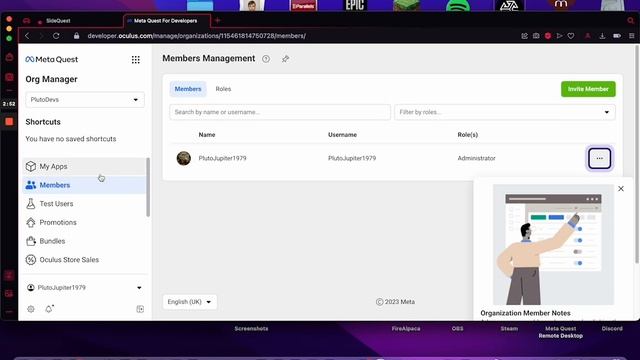
Task: Pin Members Management as a shortcut
Action: point(285,59)
